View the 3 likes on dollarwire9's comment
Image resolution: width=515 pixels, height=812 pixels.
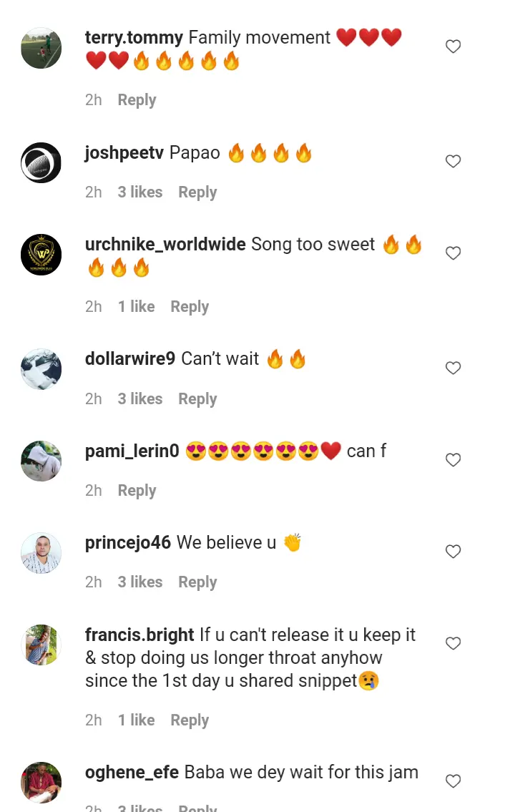coord(139,398)
